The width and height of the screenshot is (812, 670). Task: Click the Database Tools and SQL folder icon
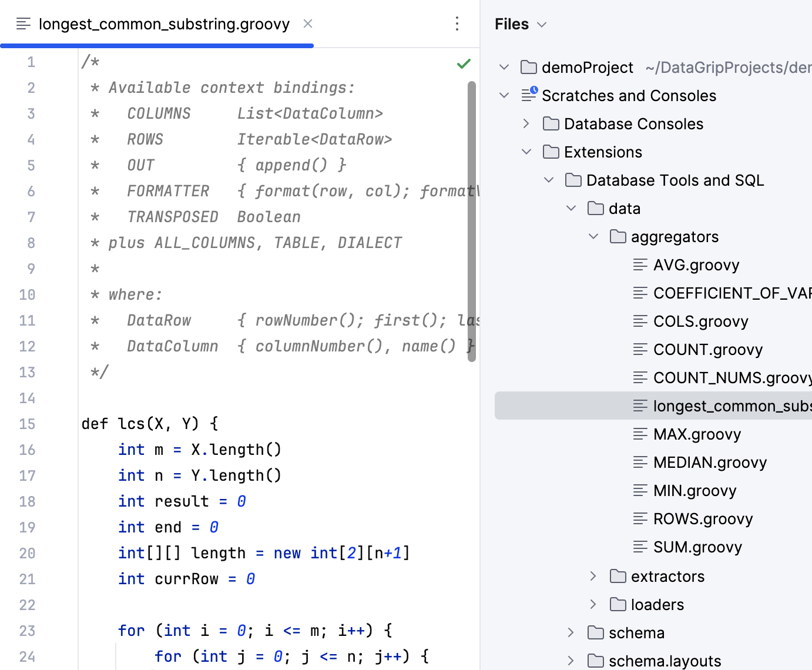tap(573, 180)
